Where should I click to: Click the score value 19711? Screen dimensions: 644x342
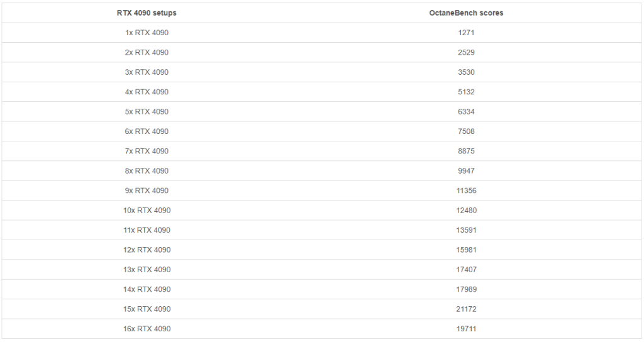[x=466, y=329]
